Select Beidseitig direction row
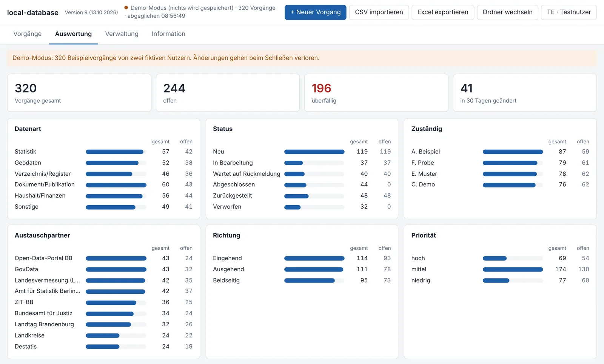This screenshot has width=604, height=364. click(x=302, y=280)
